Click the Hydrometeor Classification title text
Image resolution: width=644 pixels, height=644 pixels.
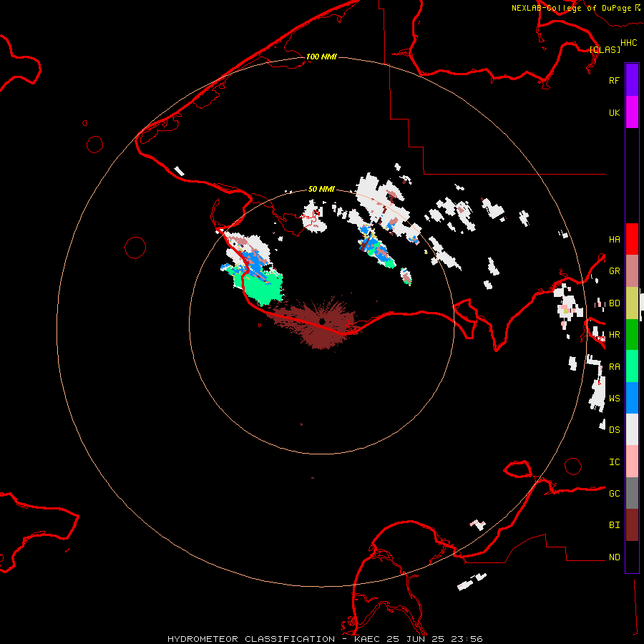pos(251,639)
